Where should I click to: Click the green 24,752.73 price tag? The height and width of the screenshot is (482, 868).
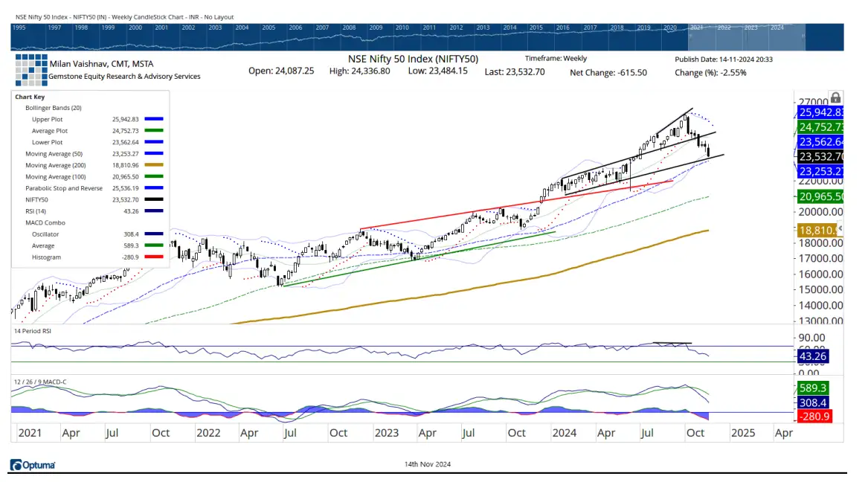pos(820,127)
